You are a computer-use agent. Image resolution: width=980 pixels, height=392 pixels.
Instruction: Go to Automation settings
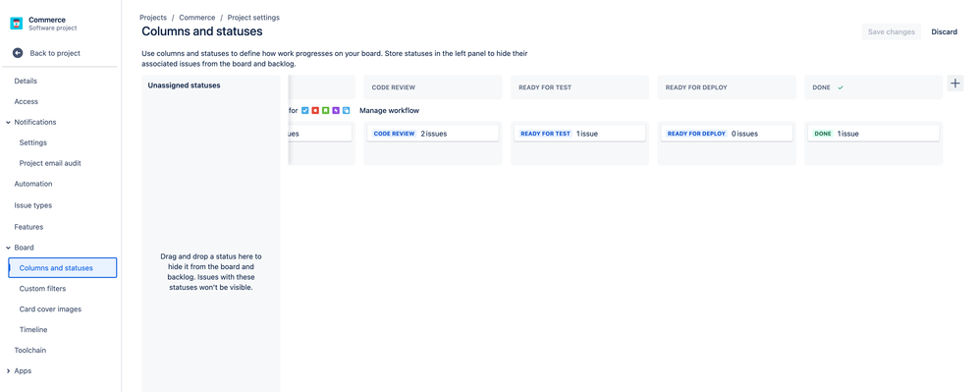pyautogui.click(x=33, y=184)
